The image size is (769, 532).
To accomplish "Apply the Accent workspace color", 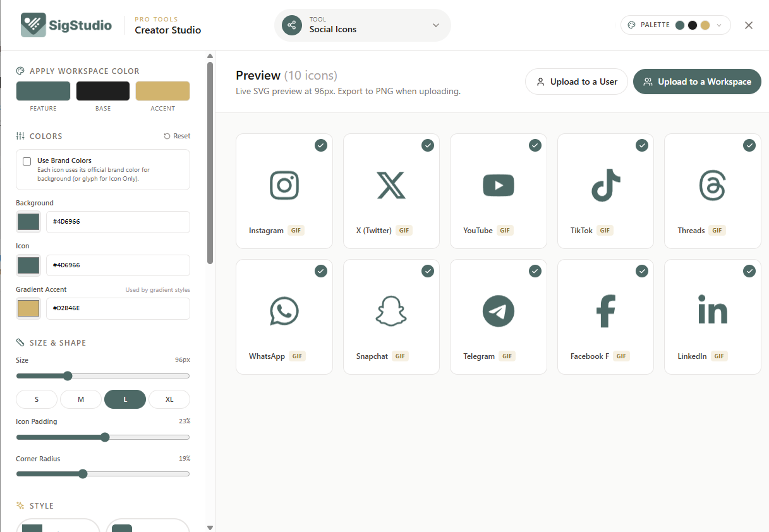I will tap(162, 91).
